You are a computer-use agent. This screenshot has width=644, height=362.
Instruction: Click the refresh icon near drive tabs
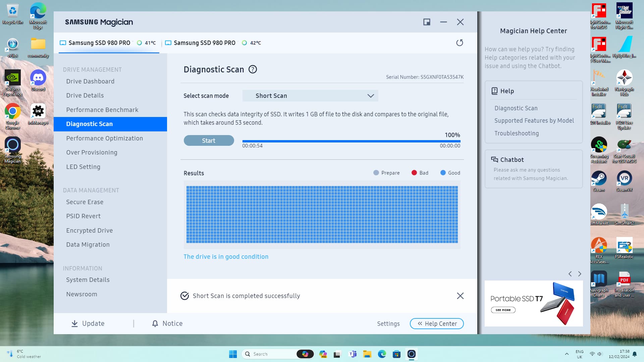460,43
